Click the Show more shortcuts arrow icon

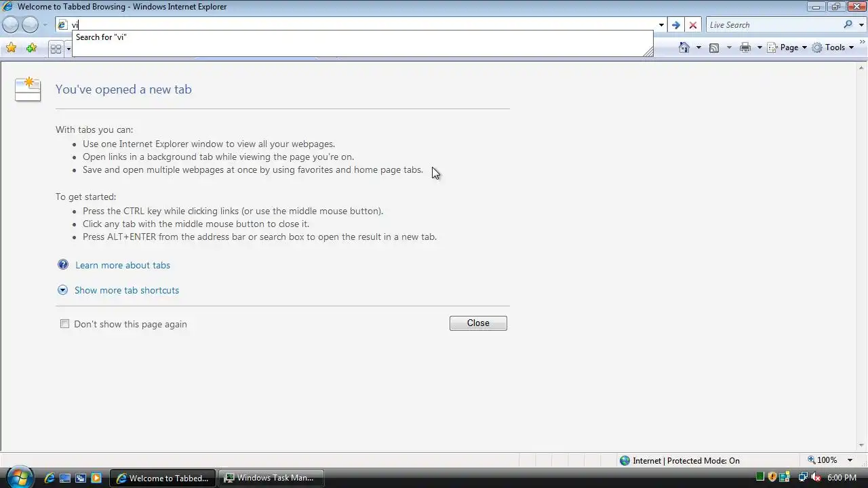pos(62,290)
